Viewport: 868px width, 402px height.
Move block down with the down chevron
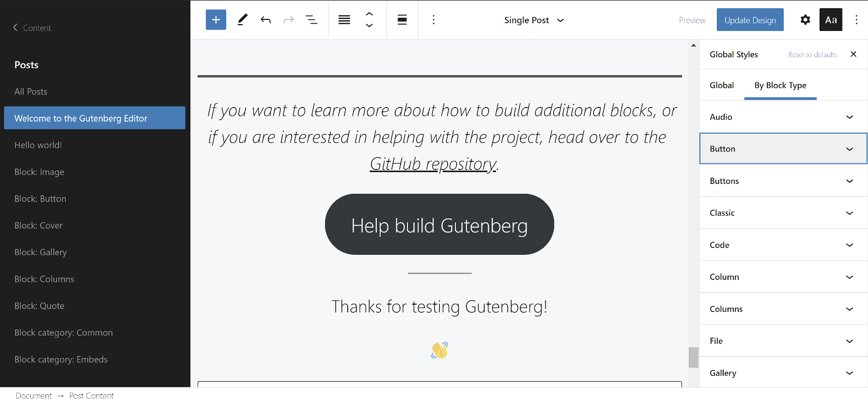369,26
